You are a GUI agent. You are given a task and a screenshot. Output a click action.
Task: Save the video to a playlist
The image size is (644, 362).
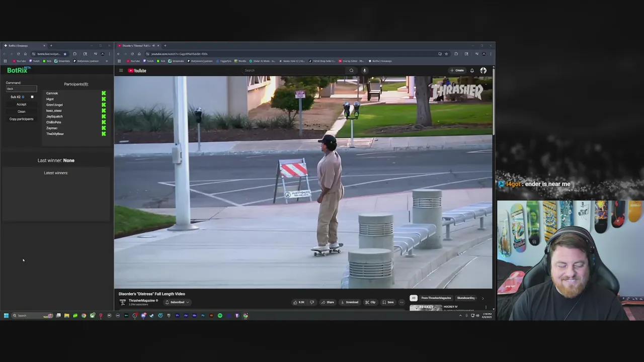(x=388, y=302)
